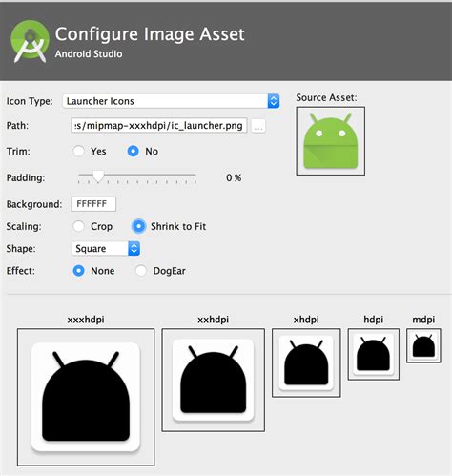
Task: Click the Android Studio logo icon
Action: (30, 42)
